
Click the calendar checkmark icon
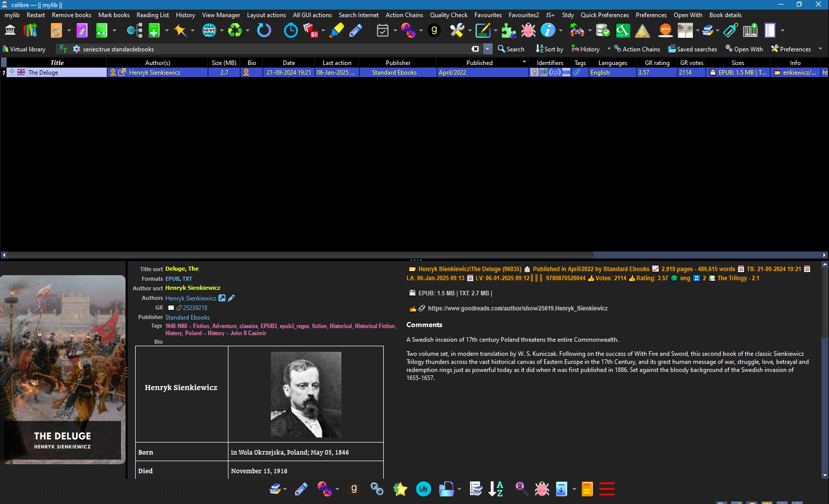pyautogui.click(x=383, y=31)
